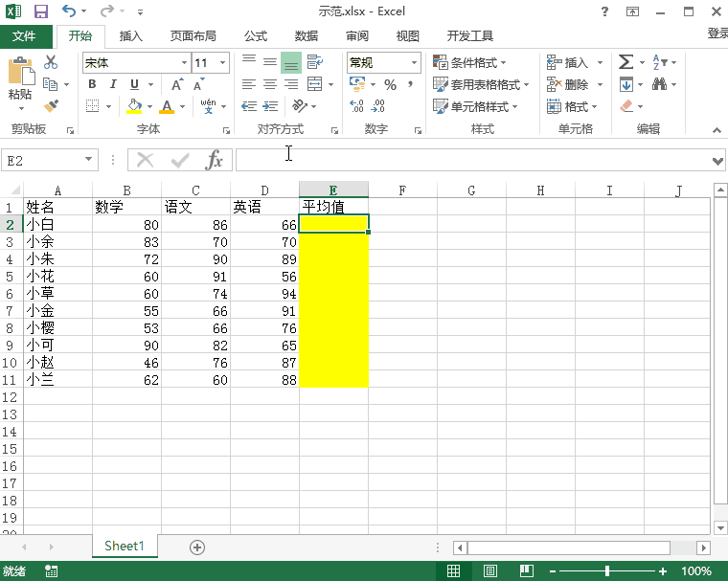Add a new sheet with plus icon
Image resolution: width=728 pixels, height=581 pixels.
(x=197, y=547)
